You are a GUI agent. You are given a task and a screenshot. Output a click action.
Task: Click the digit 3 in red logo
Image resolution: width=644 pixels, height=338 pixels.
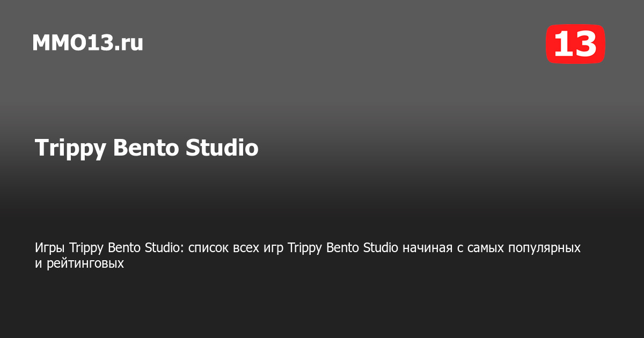(x=586, y=44)
